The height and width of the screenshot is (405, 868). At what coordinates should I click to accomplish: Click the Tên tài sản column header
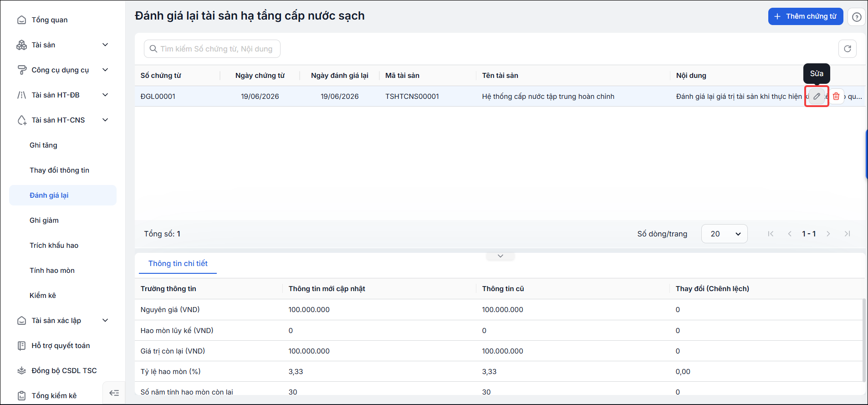[500, 76]
